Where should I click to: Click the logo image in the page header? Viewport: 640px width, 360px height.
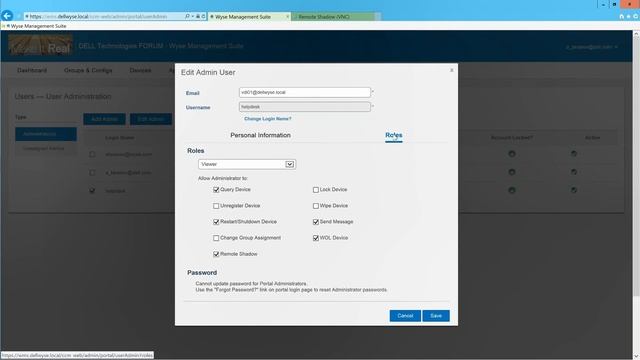tap(40, 45)
